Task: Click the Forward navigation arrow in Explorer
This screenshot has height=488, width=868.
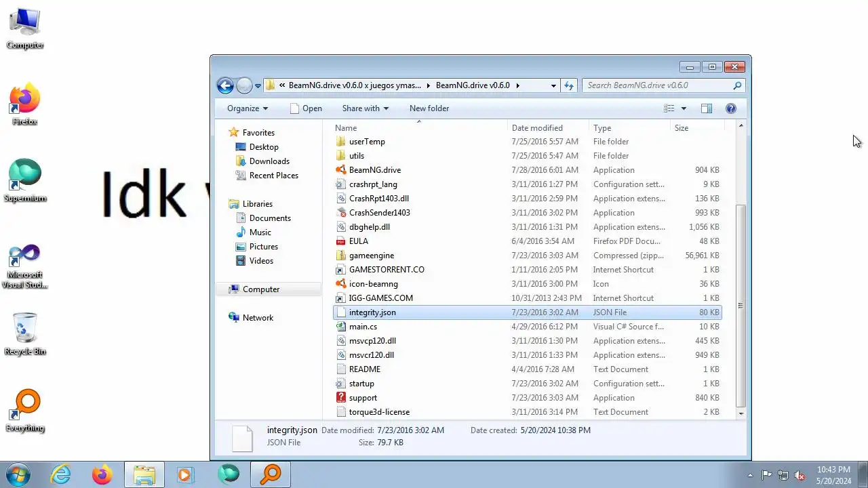Action: pyautogui.click(x=244, y=85)
